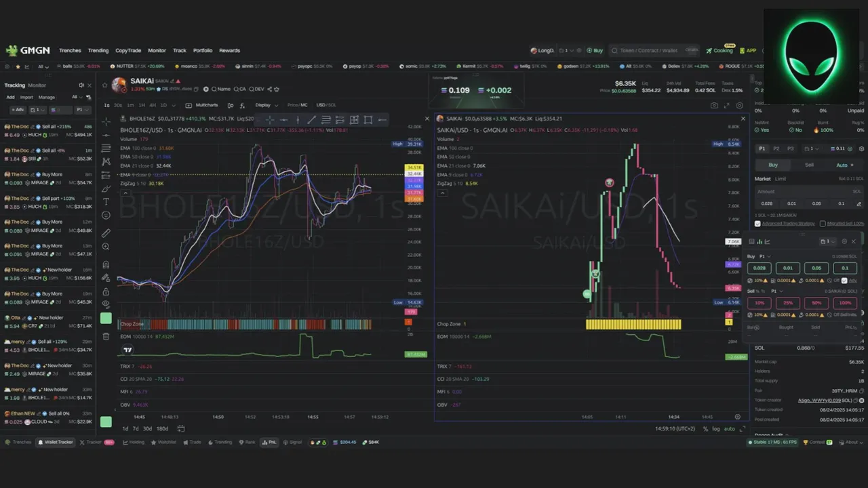
Task: Select the 30s timeframe
Action: [x=118, y=105]
